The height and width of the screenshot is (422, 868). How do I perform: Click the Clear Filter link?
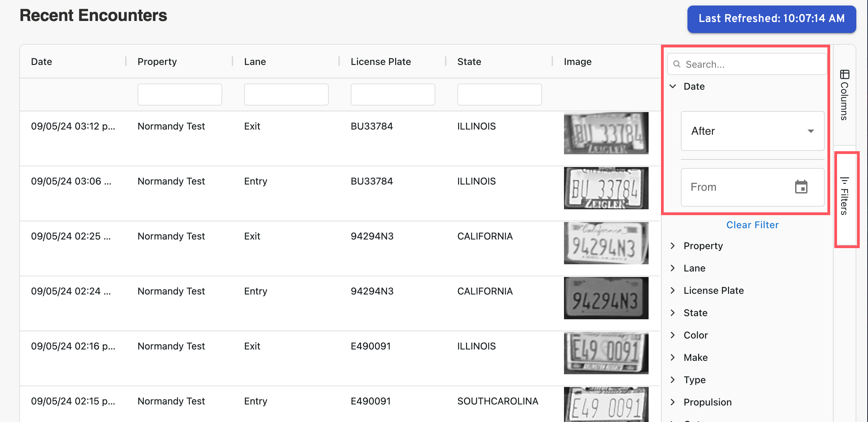[x=752, y=225]
